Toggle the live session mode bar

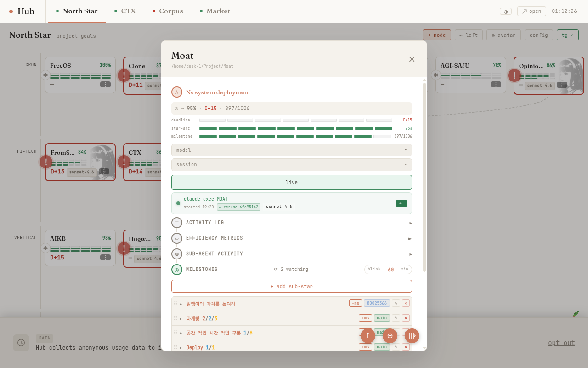[292, 182]
